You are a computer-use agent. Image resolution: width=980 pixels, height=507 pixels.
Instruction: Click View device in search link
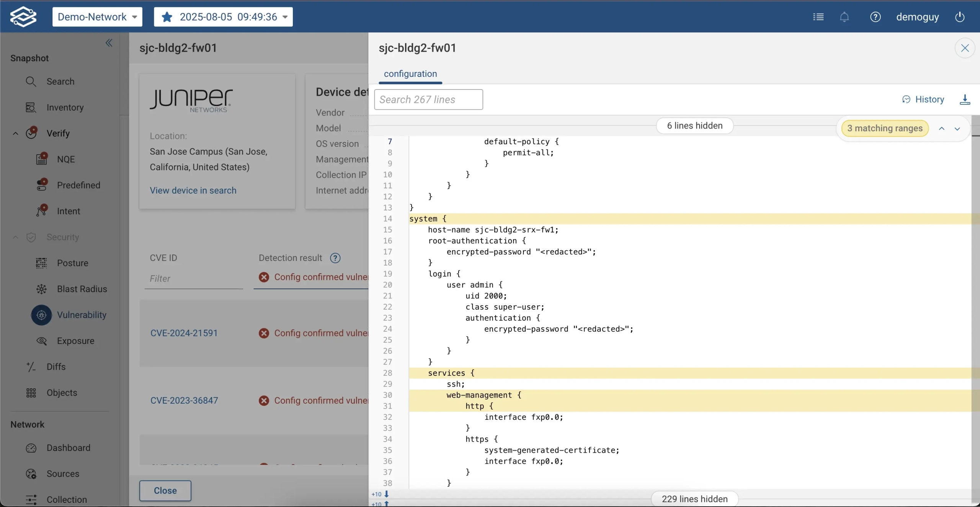[193, 191]
